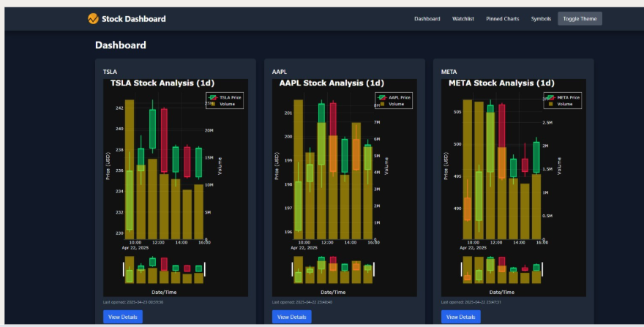View Details for the TSLA card
644x327 pixels.
(x=123, y=317)
